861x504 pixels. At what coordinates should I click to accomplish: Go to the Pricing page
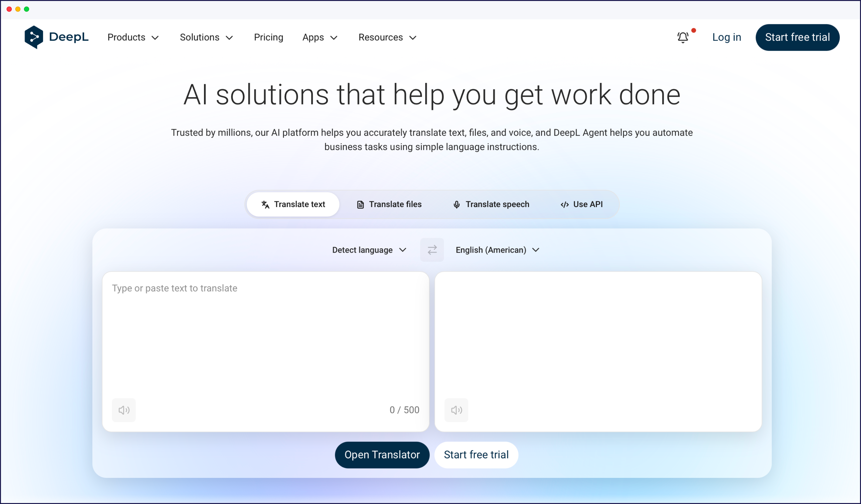269,37
